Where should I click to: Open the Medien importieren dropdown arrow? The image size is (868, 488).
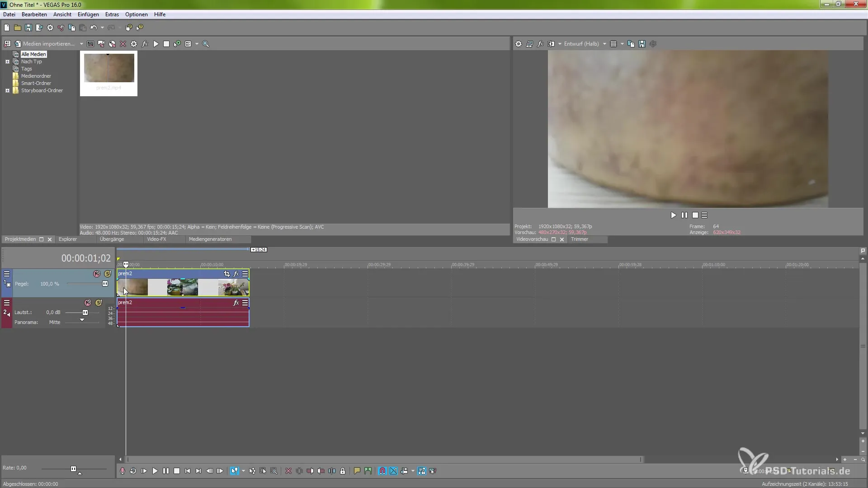tap(81, 44)
